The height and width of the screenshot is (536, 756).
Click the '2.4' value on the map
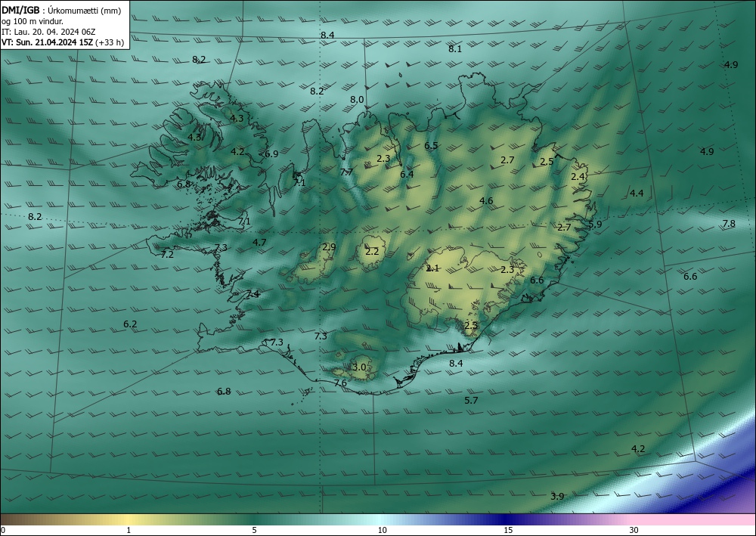tap(578, 176)
